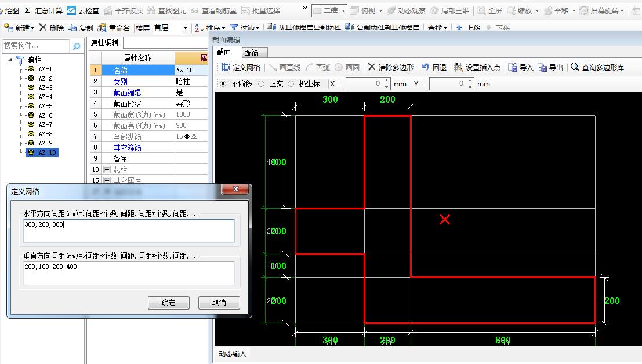Click the Y coordinate input field
This screenshot has width=642, height=364.
pyautogui.click(x=448, y=84)
